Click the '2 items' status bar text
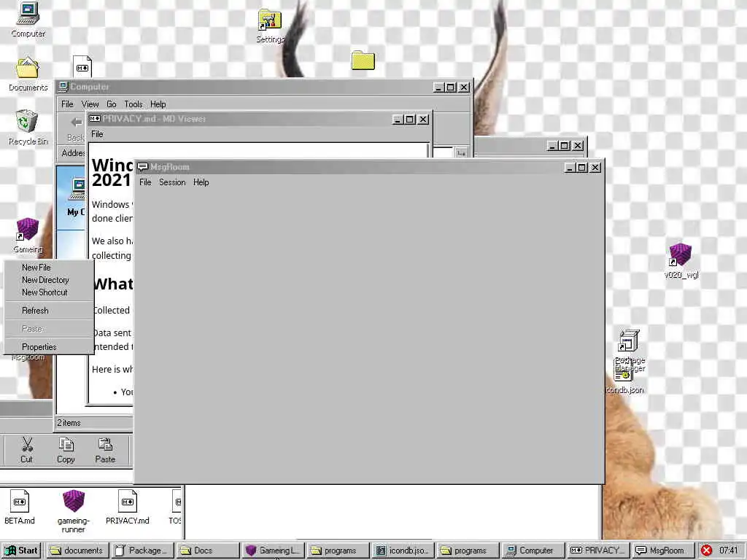This screenshot has height=560, width=747. (69, 423)
